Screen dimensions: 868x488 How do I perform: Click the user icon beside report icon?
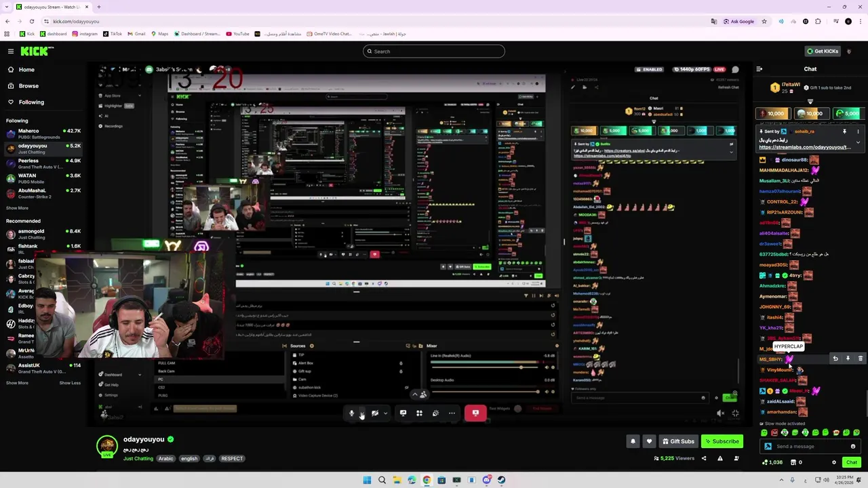pyautogui.click(x=736, y=459)
